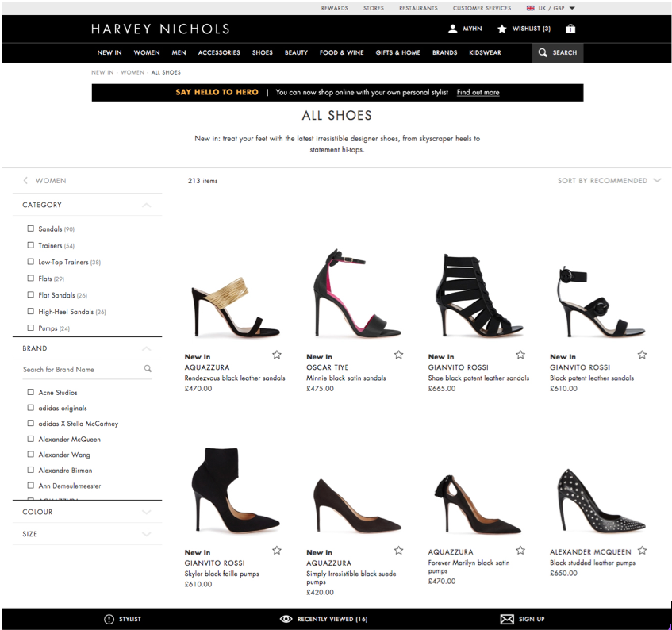Expand the Size filter section
The height and width of the screenshot is (630, 672).
tap(146, 534)
